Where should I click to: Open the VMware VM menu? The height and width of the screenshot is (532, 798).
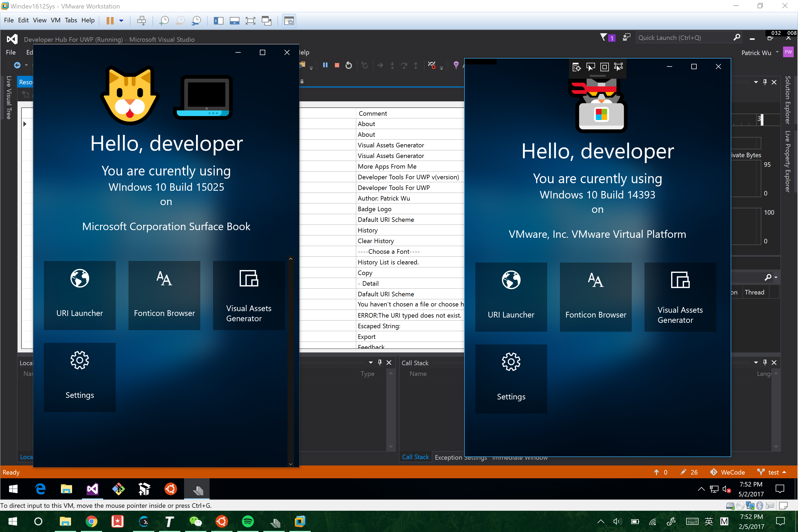pos(55,20)
